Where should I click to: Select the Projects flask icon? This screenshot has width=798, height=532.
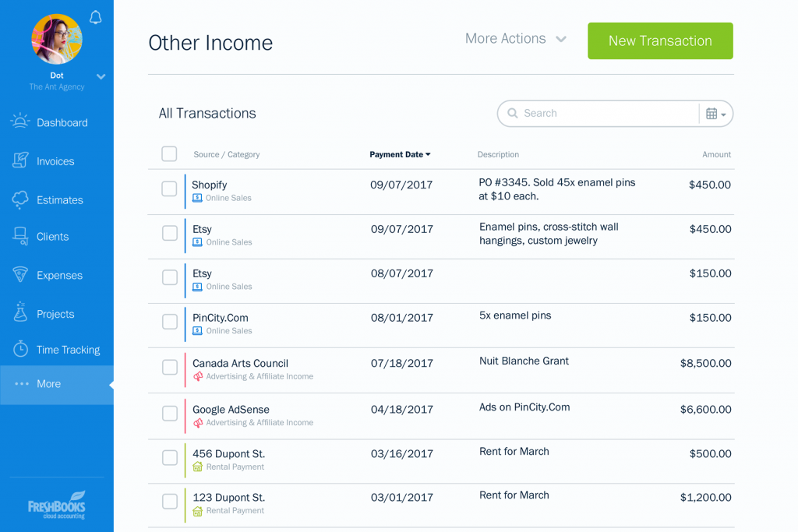tap(21, 313)
